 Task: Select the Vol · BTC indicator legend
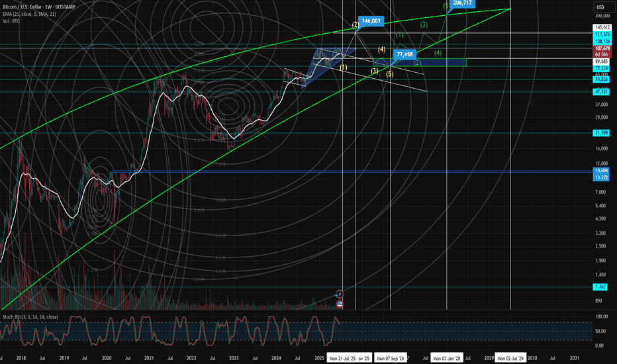11,21
